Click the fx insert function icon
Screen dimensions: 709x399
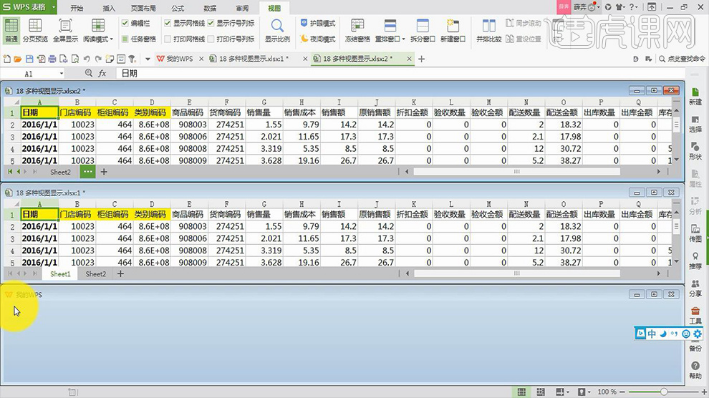coord(102,73)
